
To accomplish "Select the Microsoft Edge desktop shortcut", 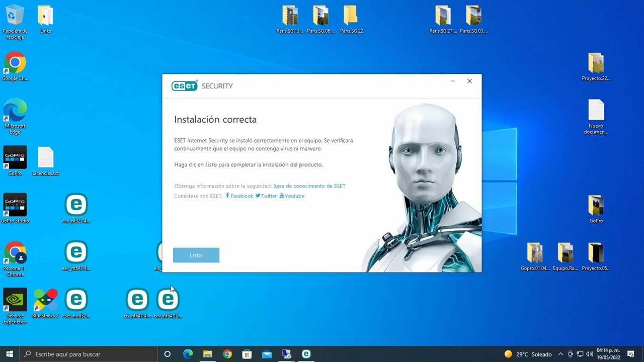I will point(15,117).
